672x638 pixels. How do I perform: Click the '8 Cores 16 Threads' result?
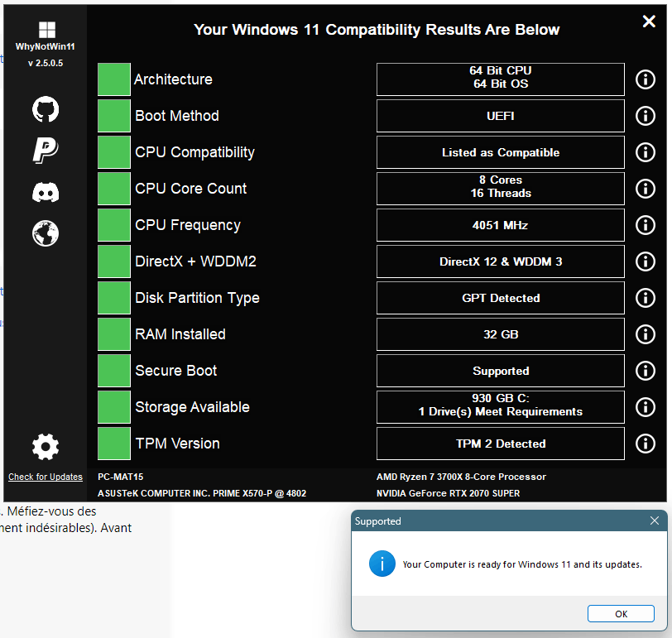coord(500,189)
